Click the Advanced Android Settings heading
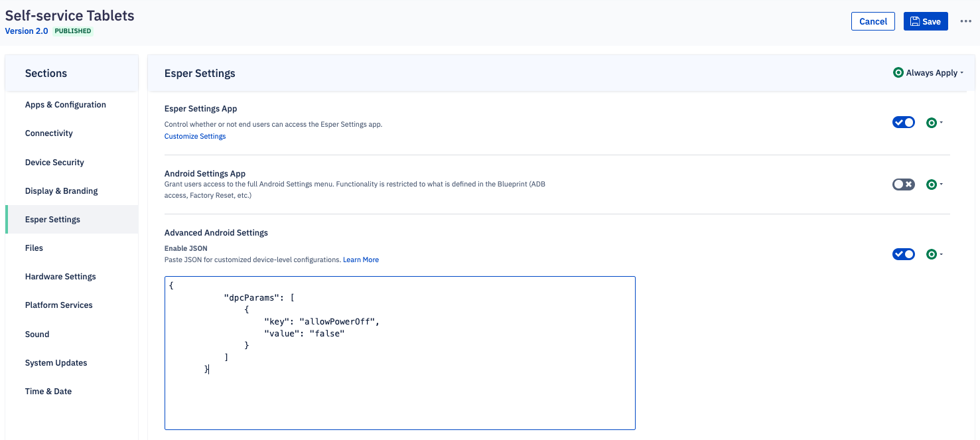Screen dimensions: 980x440 pyautogui.click(x=216, y=233)
